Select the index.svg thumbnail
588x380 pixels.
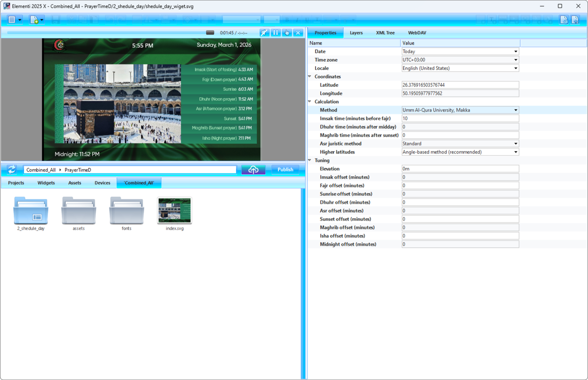174,210
